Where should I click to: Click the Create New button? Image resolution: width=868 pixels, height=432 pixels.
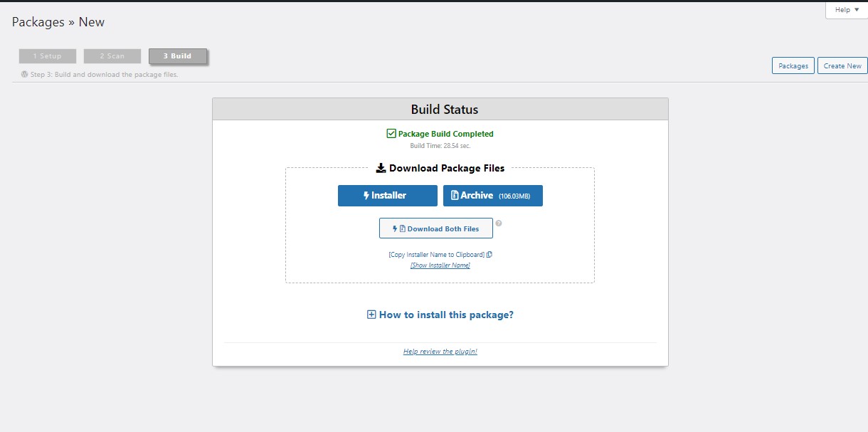coord(842,65)
